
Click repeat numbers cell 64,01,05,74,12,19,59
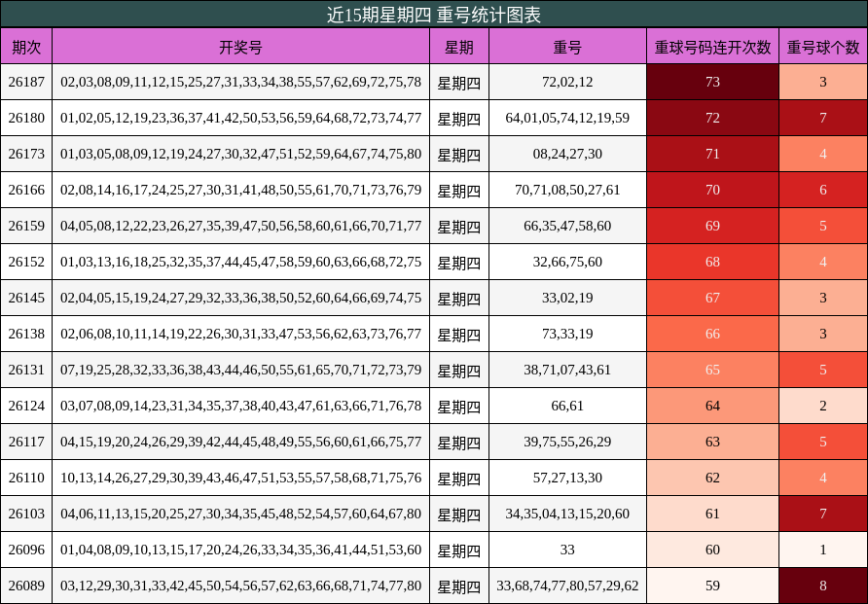click(567, 118)
